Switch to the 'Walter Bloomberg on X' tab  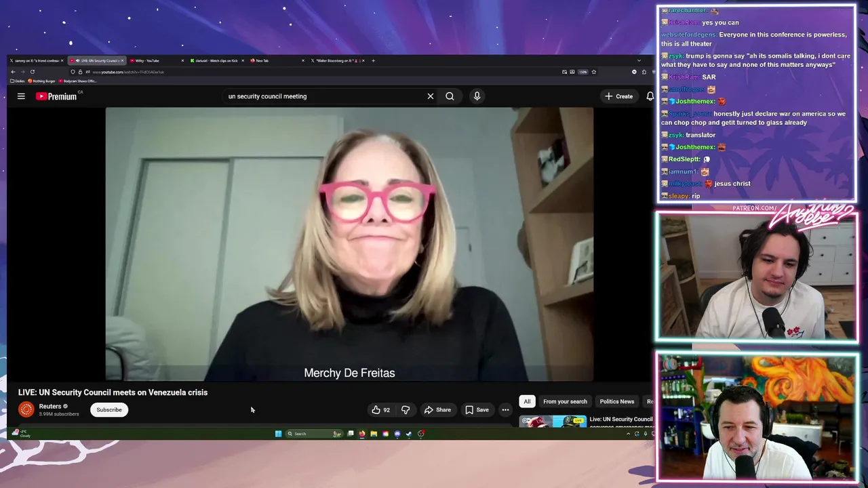click(x=337, y=60)
